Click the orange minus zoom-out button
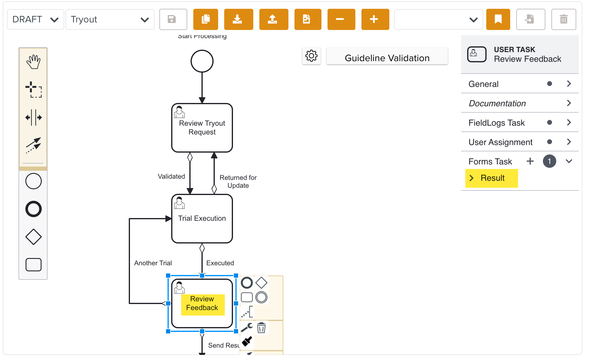 click(341, 19)
